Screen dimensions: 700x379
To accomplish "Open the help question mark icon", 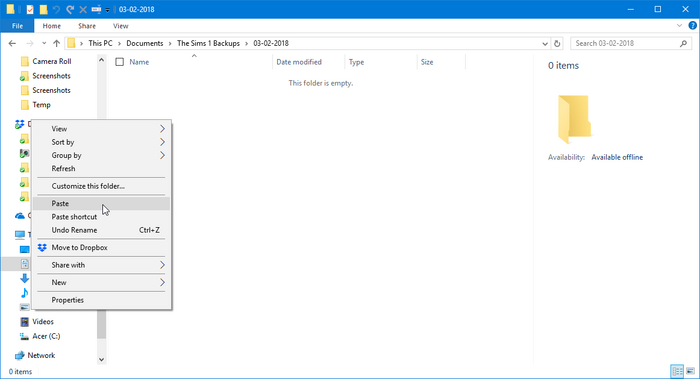I will coord(692,26).
